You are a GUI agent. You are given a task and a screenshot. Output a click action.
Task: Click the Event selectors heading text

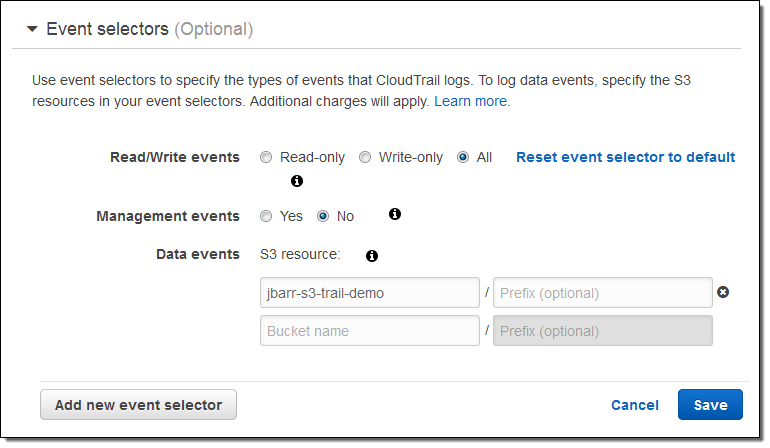108,30
